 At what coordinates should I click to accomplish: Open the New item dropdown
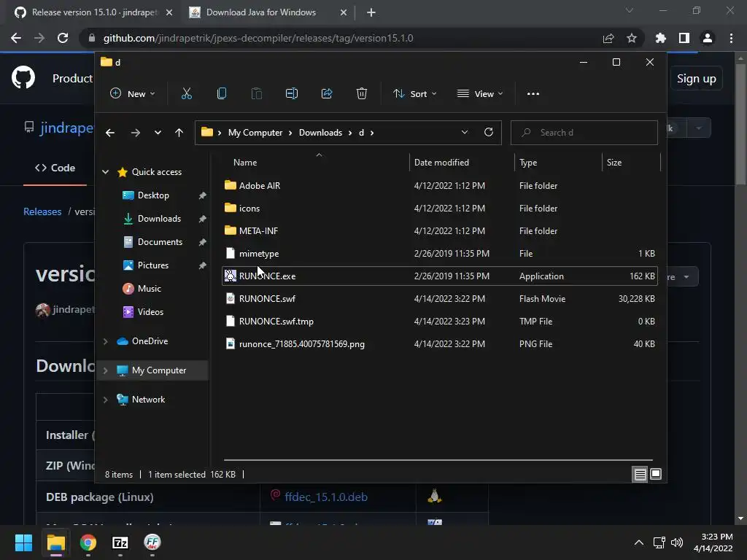tap(133, 94)
